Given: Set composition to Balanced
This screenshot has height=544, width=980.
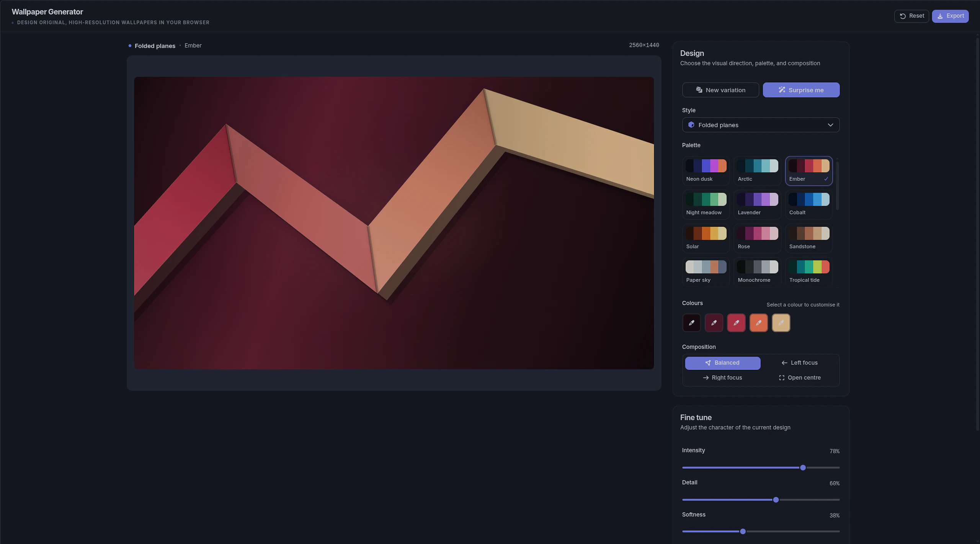Looking at the screenshot, I should click(722, 363).
